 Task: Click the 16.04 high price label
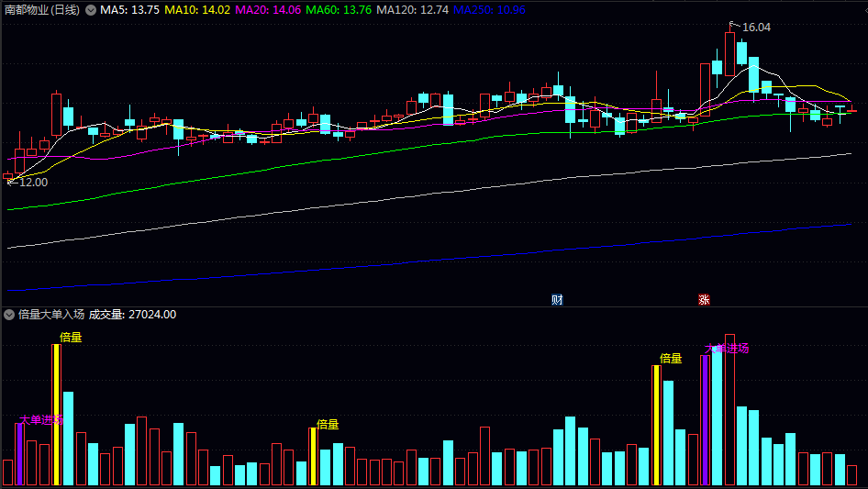click(756, 28)
